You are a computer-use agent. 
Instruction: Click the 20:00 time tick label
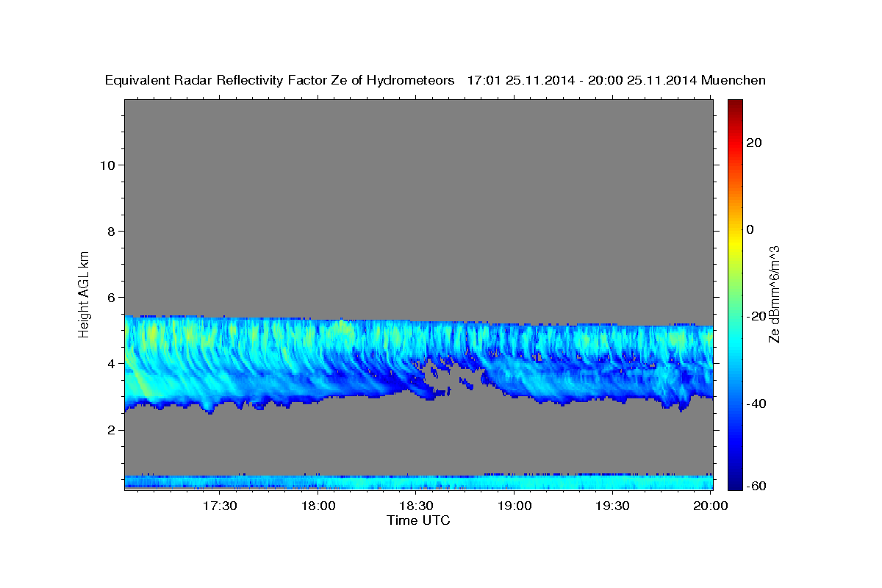coord(711,506)
